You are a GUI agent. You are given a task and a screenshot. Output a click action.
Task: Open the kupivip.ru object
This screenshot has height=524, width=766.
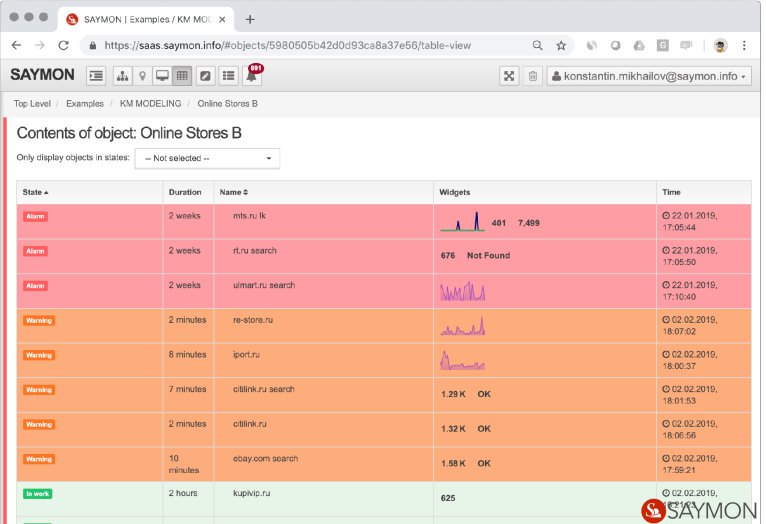[x=252, y=493]
